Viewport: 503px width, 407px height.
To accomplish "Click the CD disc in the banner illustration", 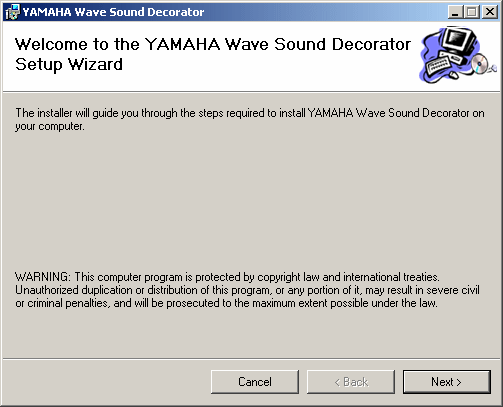I will click(x=480, y=63).
